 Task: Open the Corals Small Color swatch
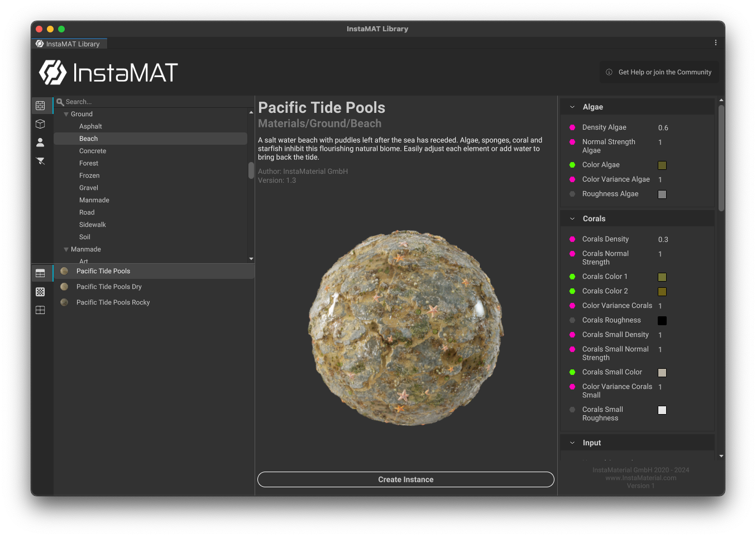click(x=662, y=373)
